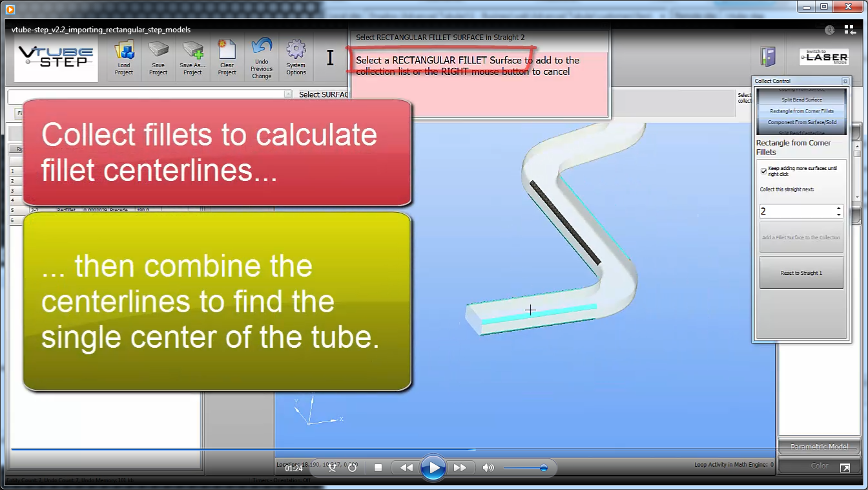Click the Clear Project icon

(227, 58)
